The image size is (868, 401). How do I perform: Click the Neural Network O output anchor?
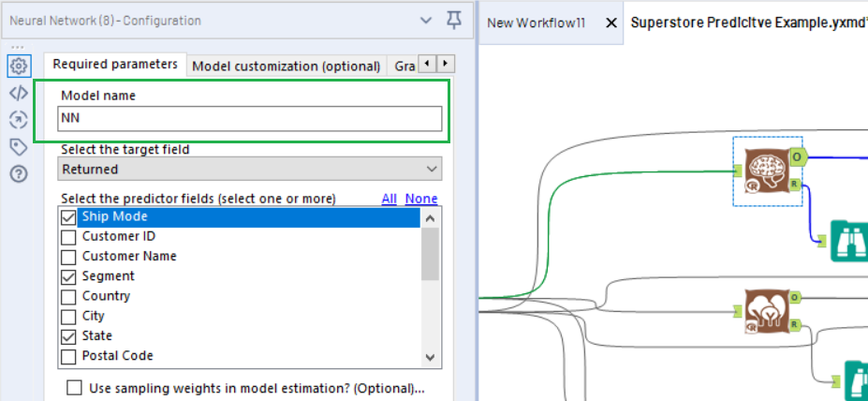pos(798,157)
